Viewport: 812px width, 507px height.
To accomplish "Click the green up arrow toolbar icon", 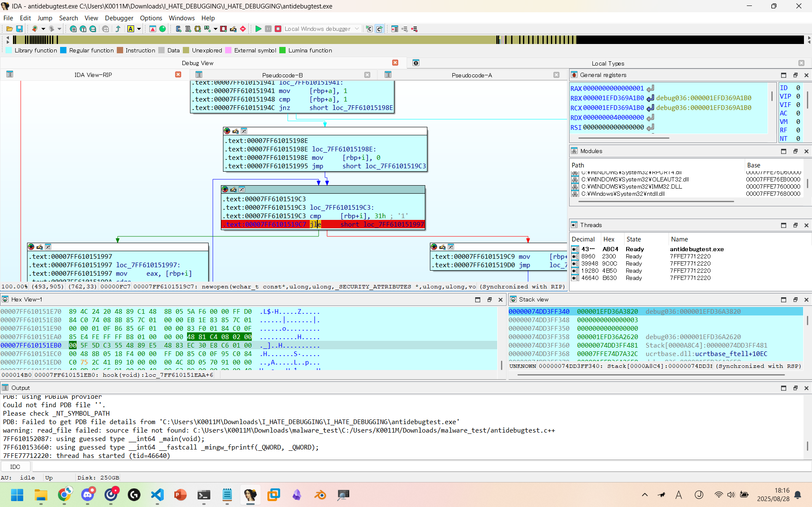I will point(118,29).
